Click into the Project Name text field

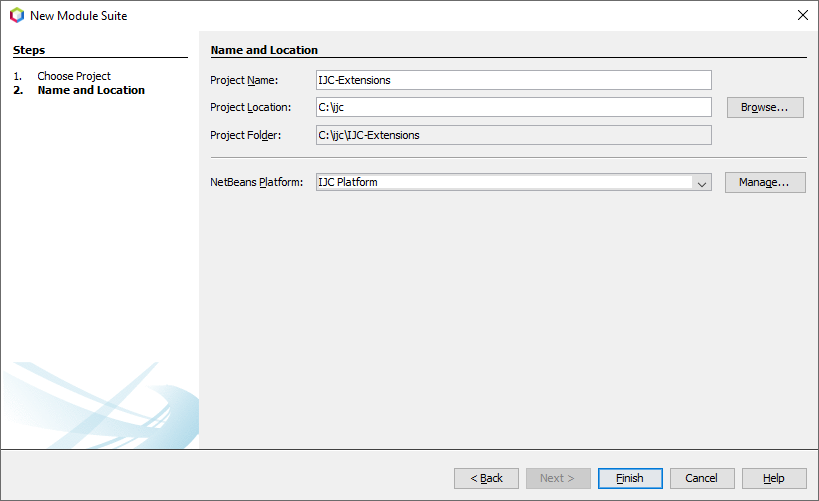[513, 80]
